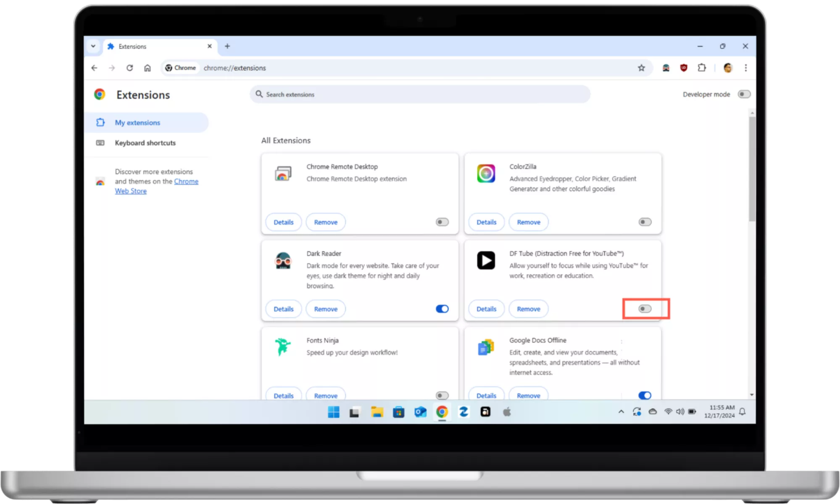This screenshot has height=504, width=840.
Task: Disable the Dark Reader extension toggle
Action: tap(442, 309)
